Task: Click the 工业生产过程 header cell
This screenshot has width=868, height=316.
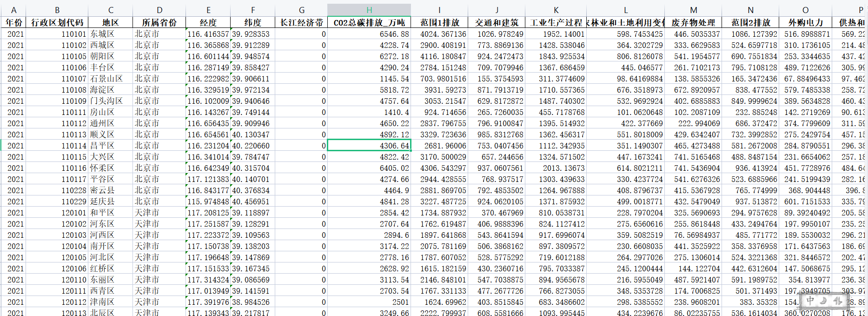Action: 556,22
